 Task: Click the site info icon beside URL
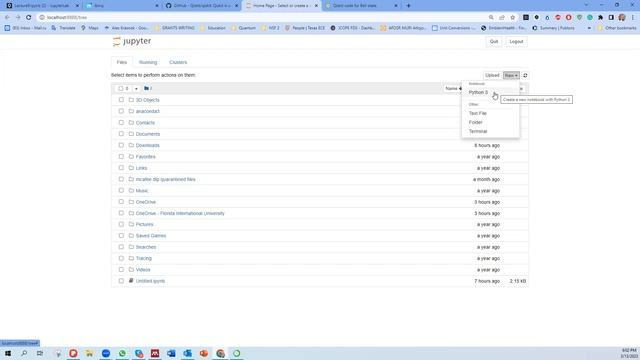coord(42,18)
